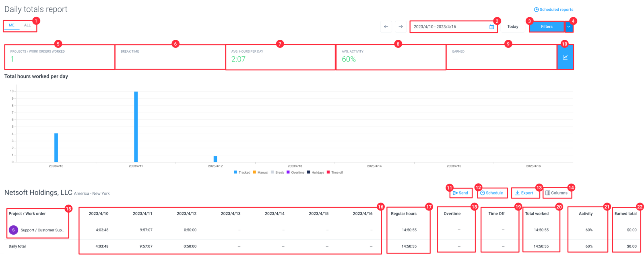Open the date range 2023/4/10 - 2023/4/16 picker
Screen dimensions: 644x272
pyautogui.click(x=454, y=27)
